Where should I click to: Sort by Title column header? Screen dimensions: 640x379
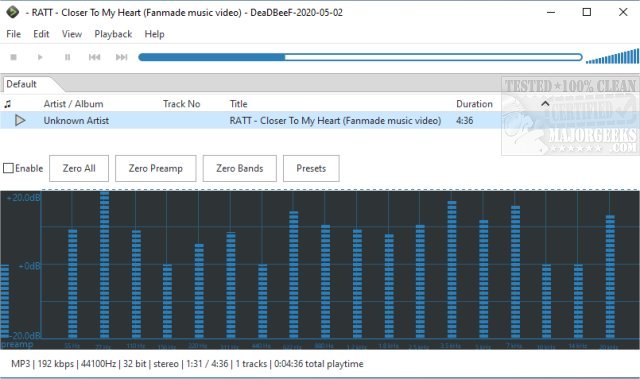coord(238,104)
